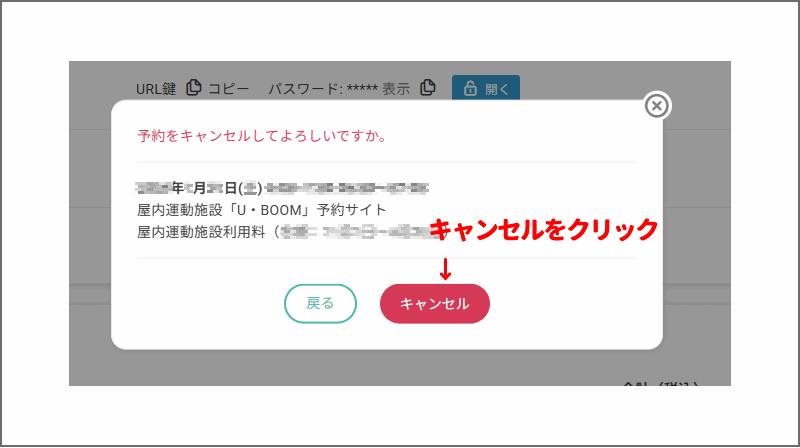This screenshot has height=448, width=800.
Task: Copy the password with the icon after 表示
Action: click(428, 88)
